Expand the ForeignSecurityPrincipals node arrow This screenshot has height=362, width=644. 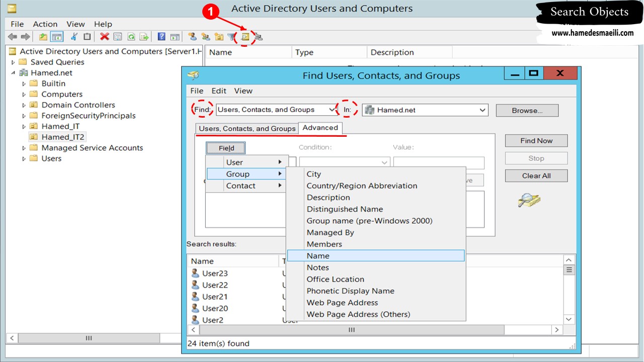[24, 116]
